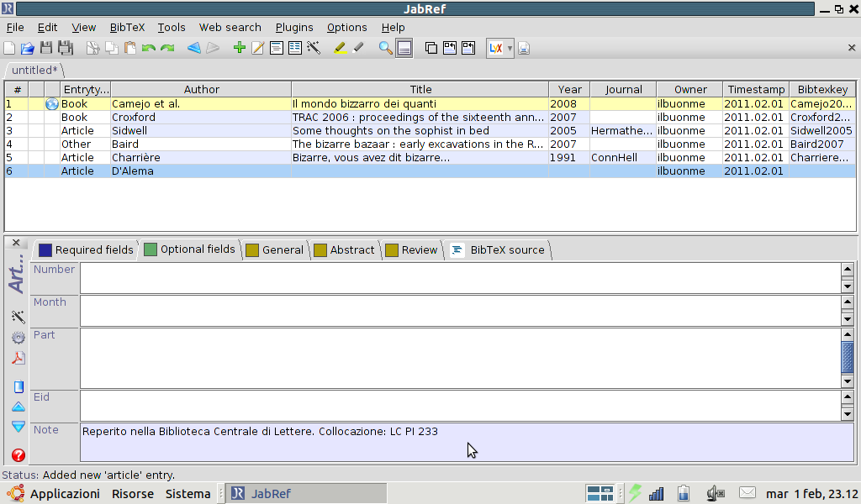Push entries to LyX with the LyX icon
The height and width of the screenshot is (504, 861).
(495, 48)
